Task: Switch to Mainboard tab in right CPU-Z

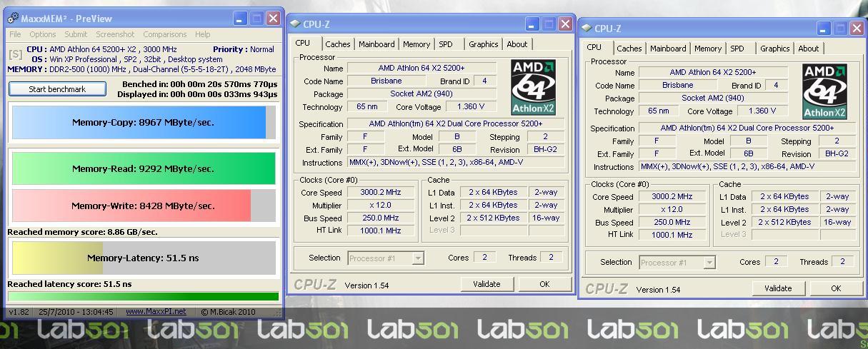Action: click(668, 49)
